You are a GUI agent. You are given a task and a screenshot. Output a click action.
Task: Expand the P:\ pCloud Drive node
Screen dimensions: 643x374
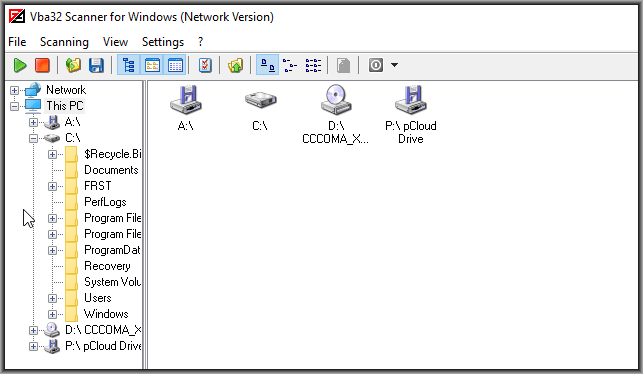pos(33,346)
